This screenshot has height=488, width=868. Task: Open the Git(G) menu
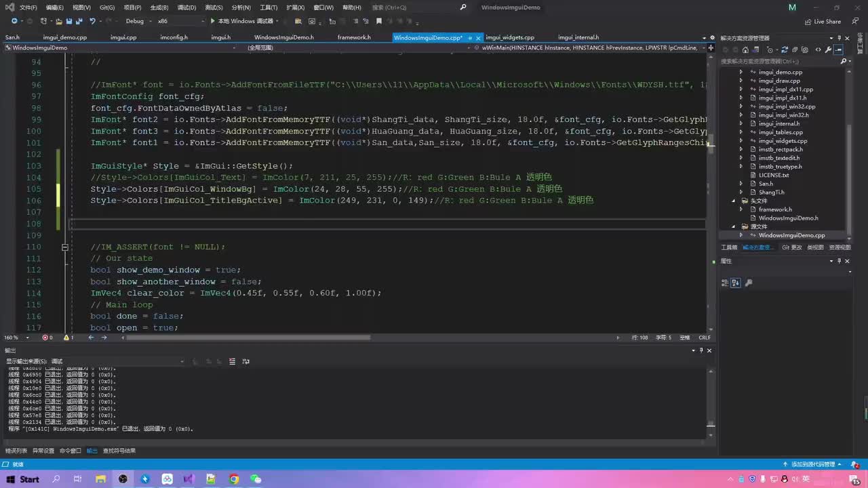point(107,7)
